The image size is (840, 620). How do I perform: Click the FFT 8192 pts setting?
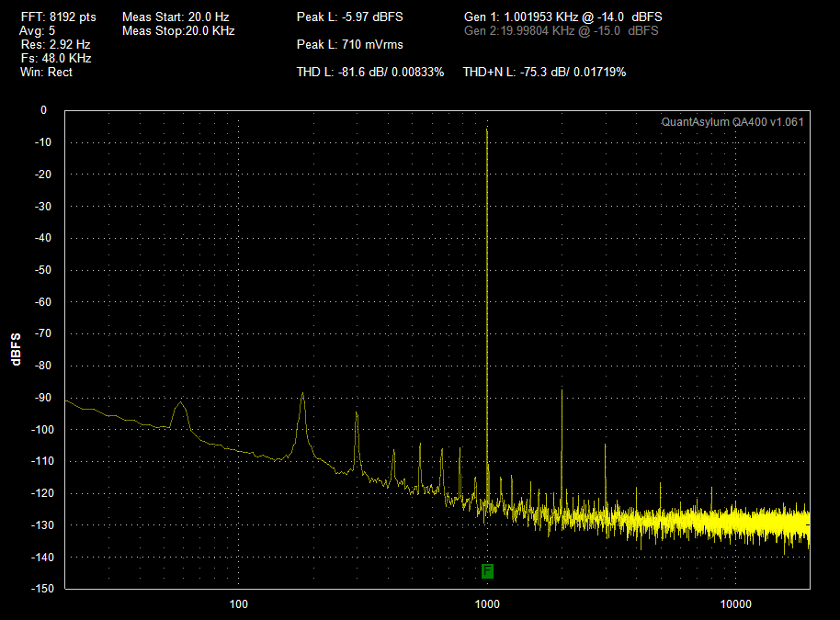59,17
